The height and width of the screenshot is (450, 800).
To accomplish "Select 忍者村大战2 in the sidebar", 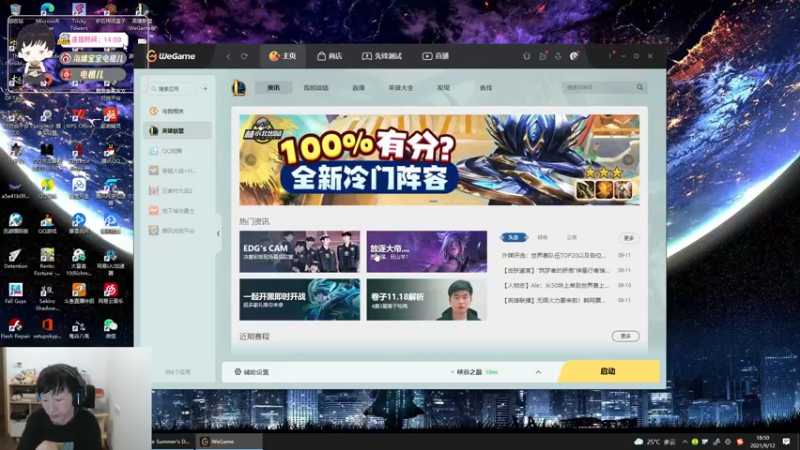I will [178, 190].
